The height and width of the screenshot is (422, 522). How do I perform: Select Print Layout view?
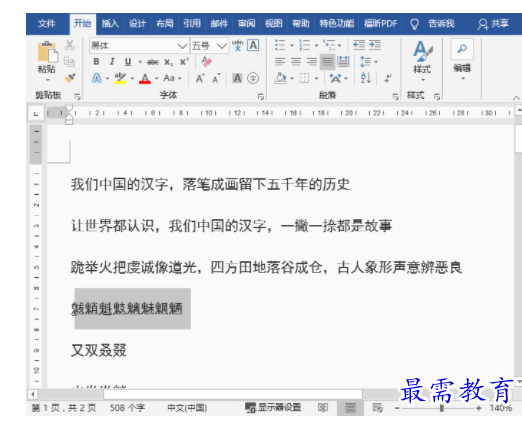[x=350, y=408]
